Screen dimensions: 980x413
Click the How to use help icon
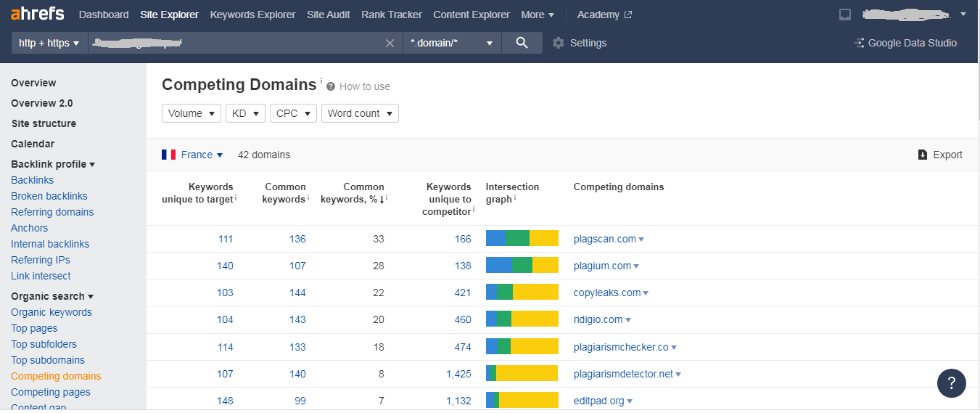point(331,86)
